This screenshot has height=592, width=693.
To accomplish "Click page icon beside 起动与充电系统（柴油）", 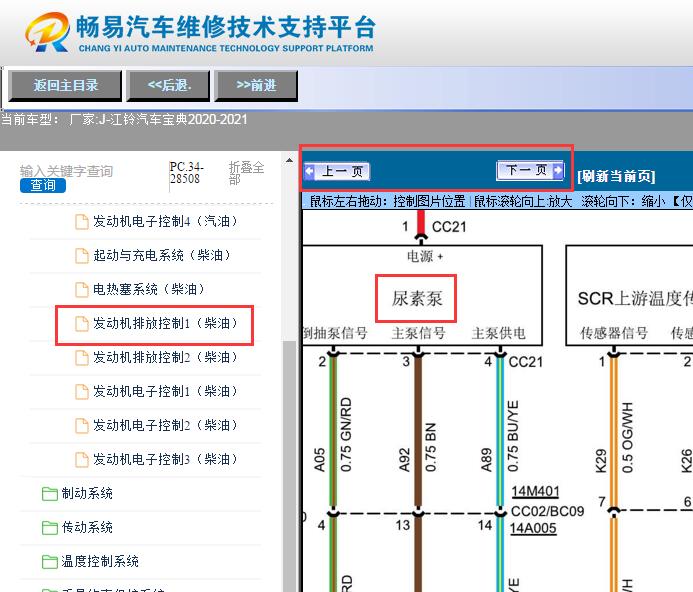I will coord(82,256).
